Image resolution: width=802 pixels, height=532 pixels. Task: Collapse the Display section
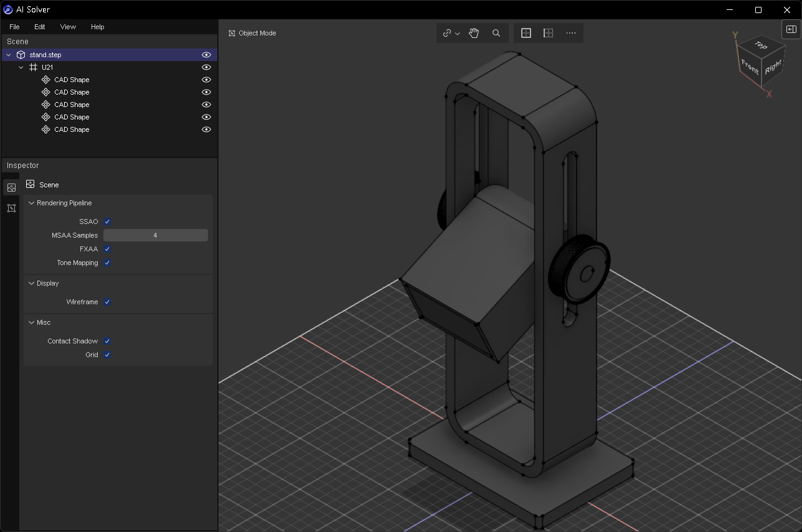pyautogui.click(x=31, y=283)
